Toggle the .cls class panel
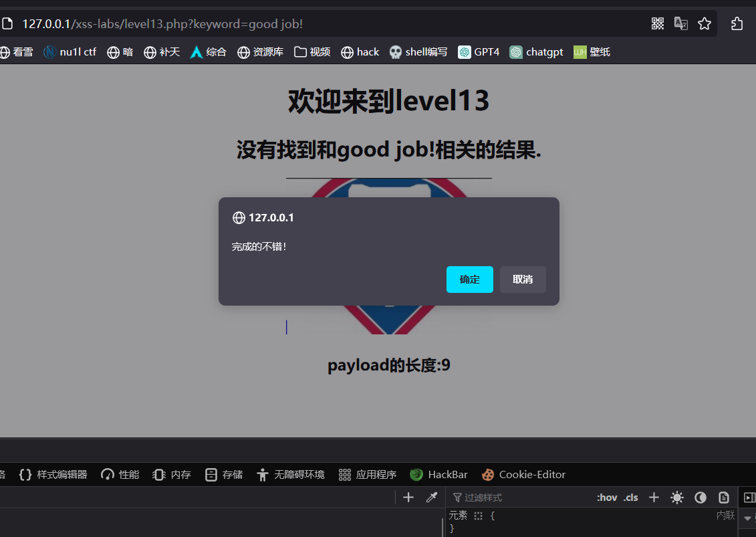The height and width of the screenshot is (537, 756). [x=631, y=497]
